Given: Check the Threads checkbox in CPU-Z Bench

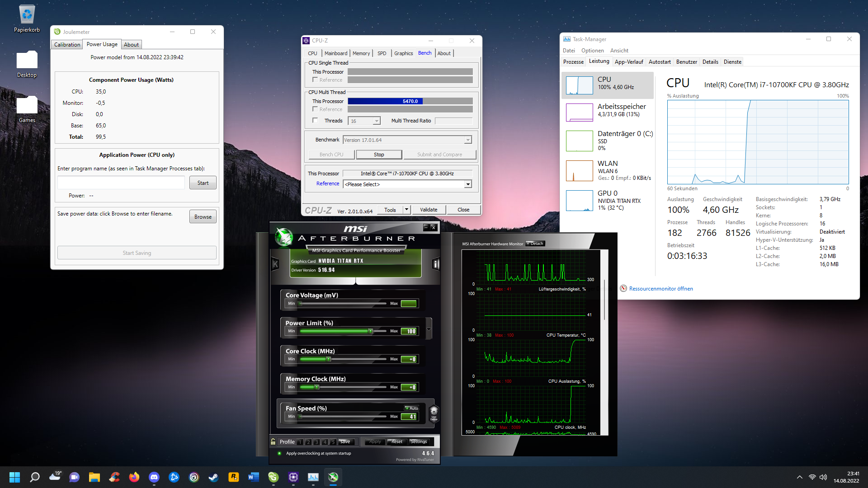Looking at the screenshot, I should [315, 120].
